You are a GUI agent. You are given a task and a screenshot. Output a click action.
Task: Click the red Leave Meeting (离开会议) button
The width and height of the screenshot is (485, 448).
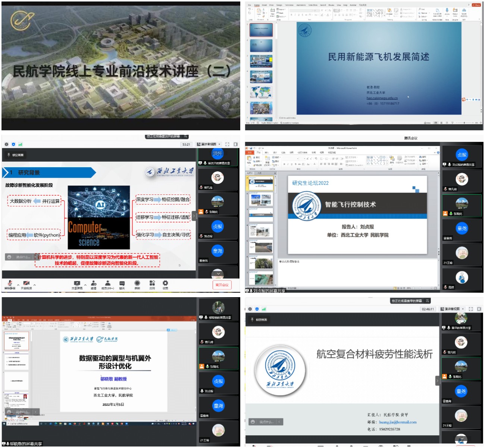tap(222, 285)
